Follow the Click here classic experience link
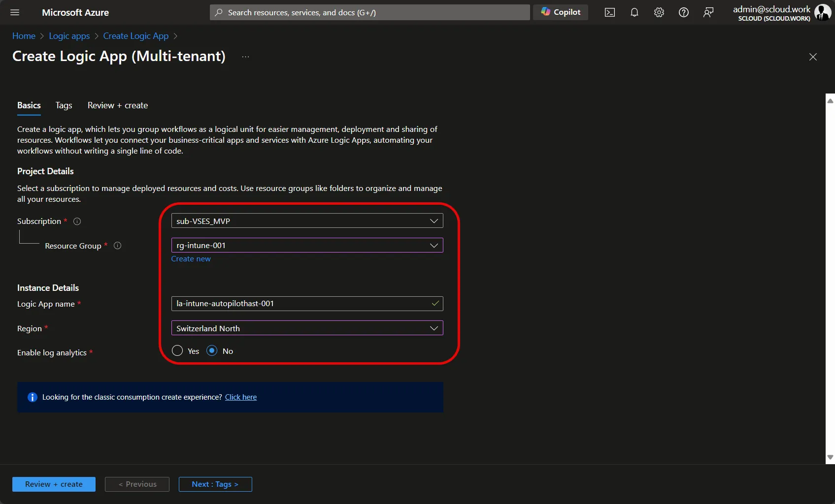The width and height of the screenshot is (835, 504). (x=241, y=397)
